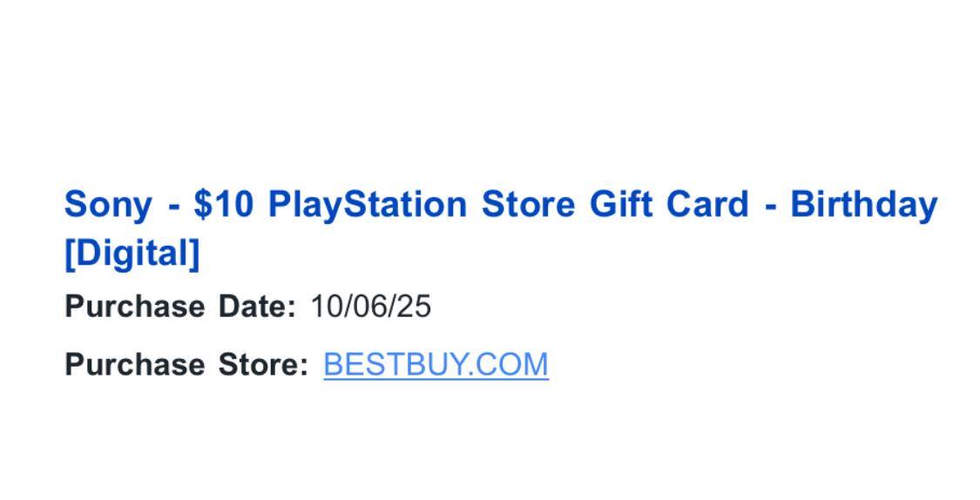The height and width of the screenshot is (500, 980).
Task: Click the Purchase Date label
Action: [180, 307]
